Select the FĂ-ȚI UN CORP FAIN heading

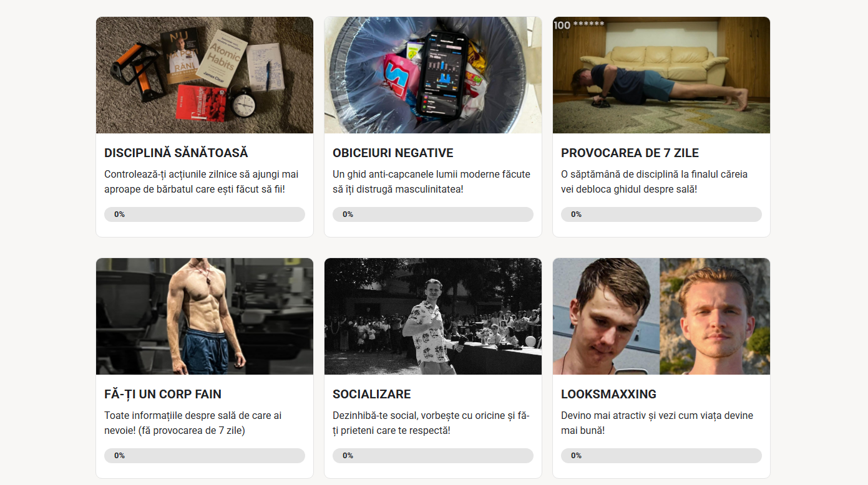tap(163, 394)
